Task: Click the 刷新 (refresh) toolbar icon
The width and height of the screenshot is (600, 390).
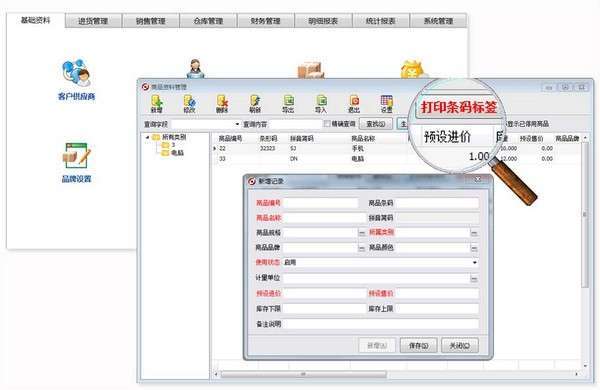Action: point(255,104)
